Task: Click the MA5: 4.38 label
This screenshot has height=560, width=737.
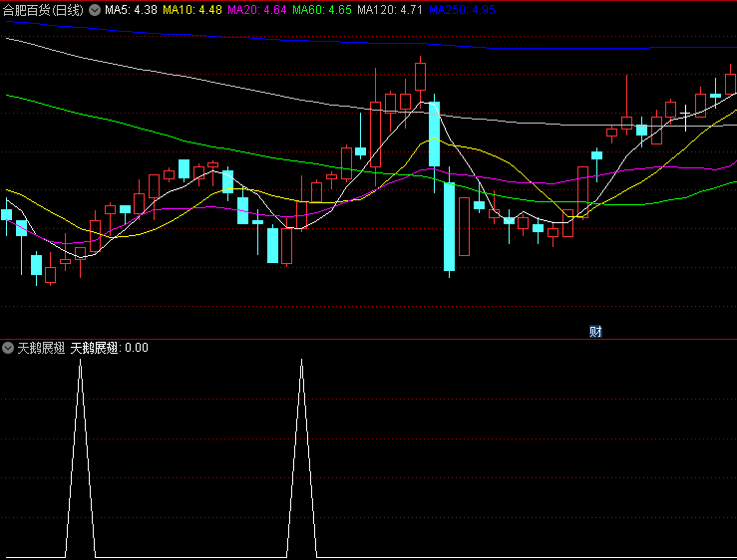Action: coord(131,10)
